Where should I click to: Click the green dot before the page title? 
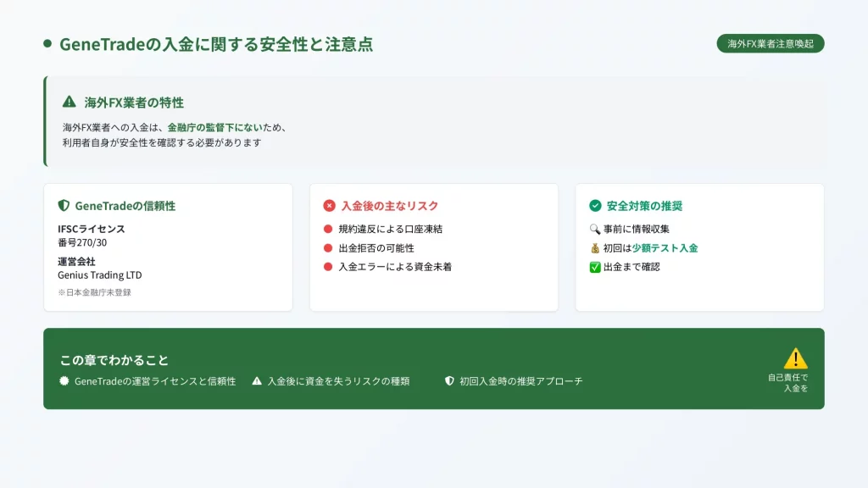tap(47, 44)
